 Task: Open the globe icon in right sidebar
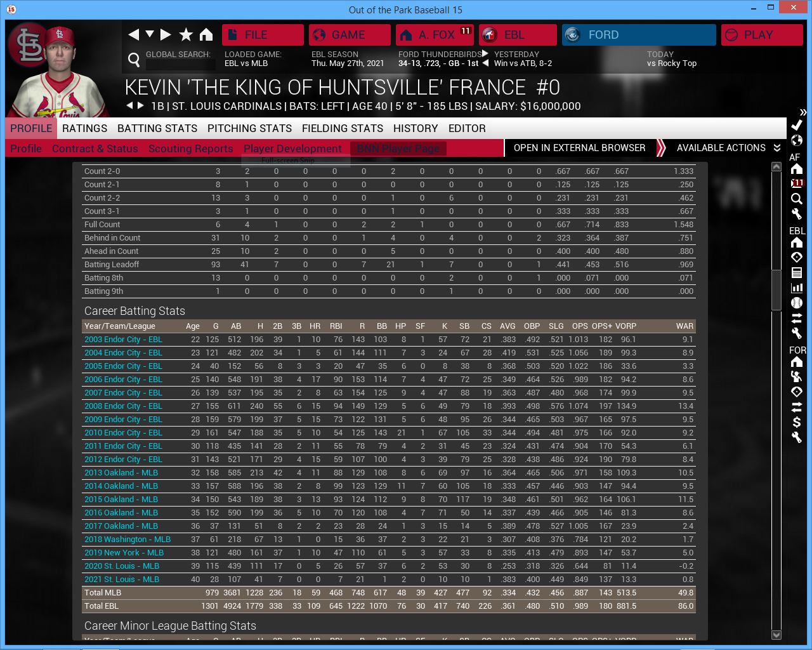(x=797, y=140)
